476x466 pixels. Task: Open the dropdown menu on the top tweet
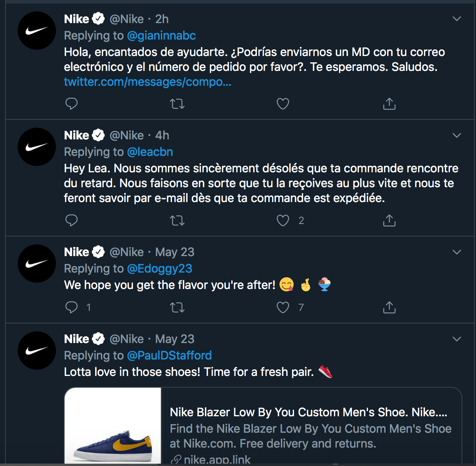(456, 18)
